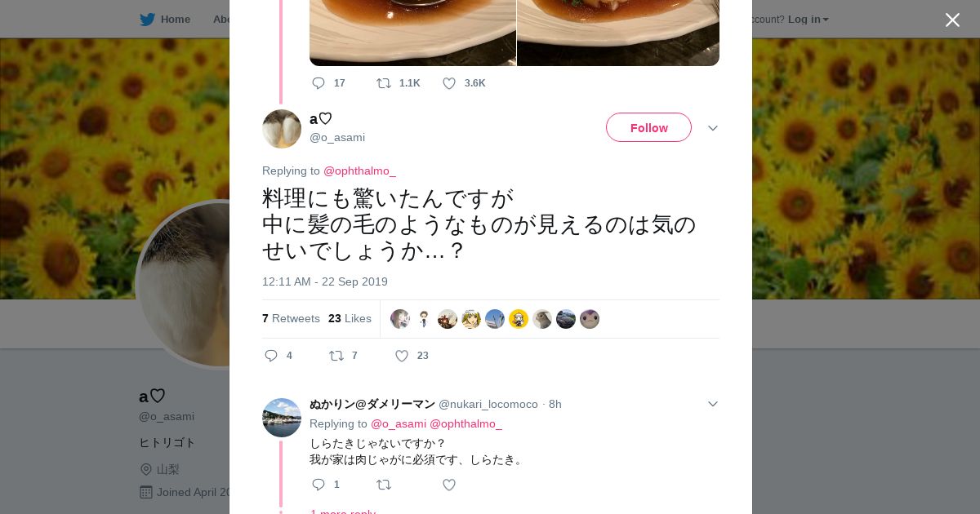Reply to nukari_locomoco's tweet

coord(318,485)
